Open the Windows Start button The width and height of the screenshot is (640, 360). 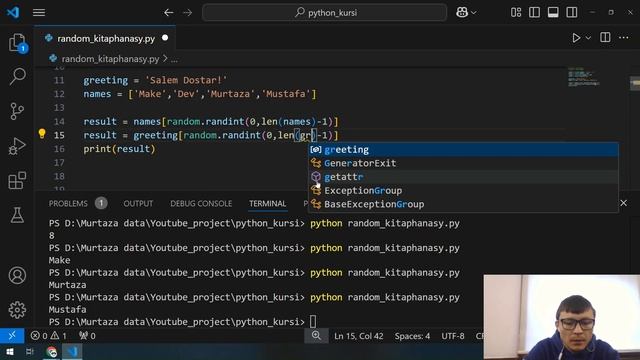coord(10,351)
